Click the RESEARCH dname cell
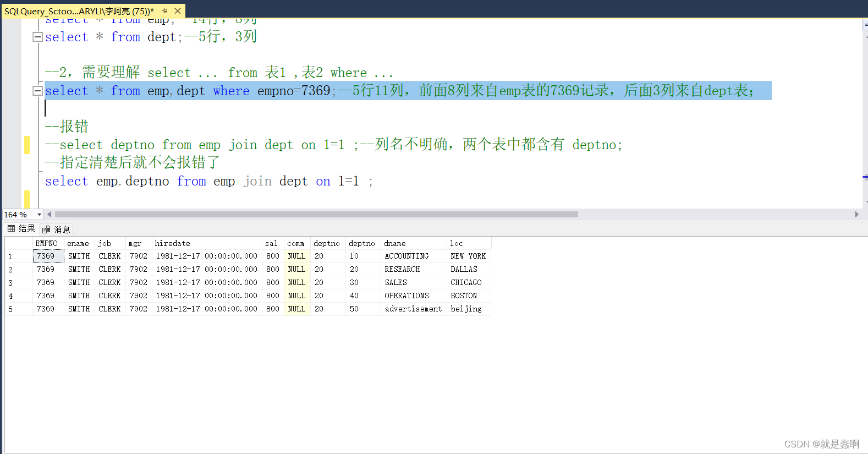Viewport: 868px width, 454px height. 413,270
